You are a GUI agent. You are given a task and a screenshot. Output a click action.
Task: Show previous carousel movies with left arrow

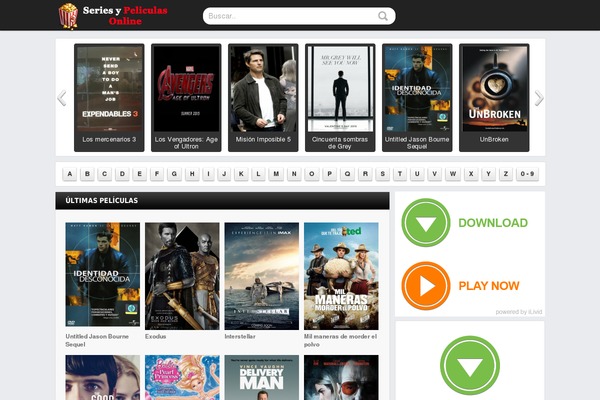62,98
